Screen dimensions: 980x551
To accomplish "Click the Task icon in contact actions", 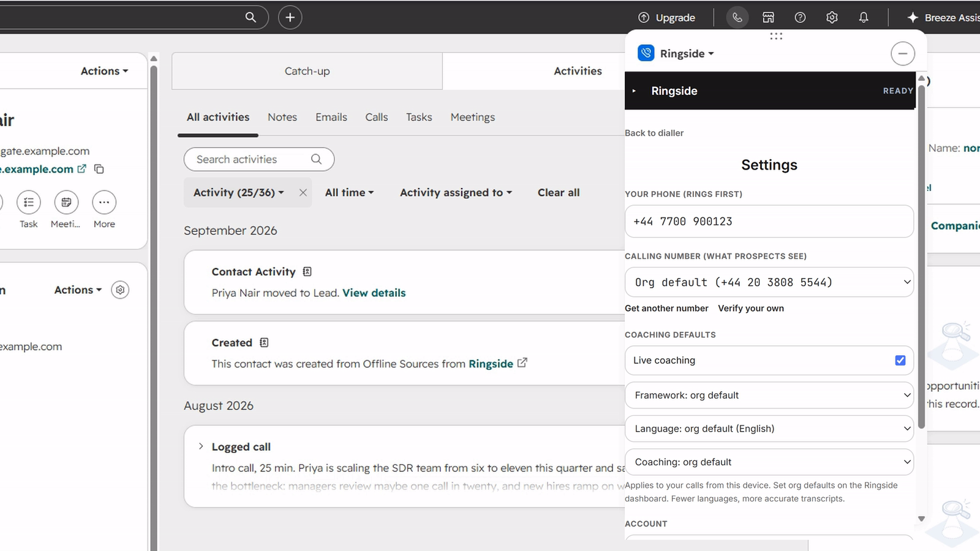I will 28,202.
